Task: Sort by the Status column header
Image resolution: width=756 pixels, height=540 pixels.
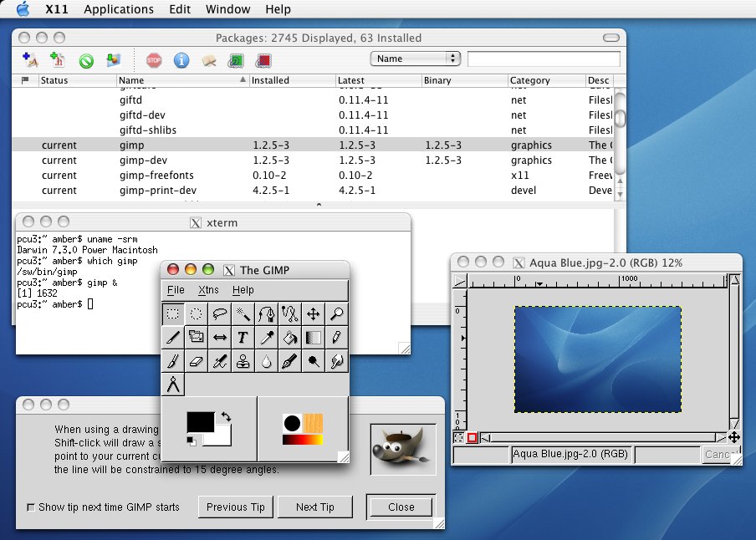Action: coord(77,80)
